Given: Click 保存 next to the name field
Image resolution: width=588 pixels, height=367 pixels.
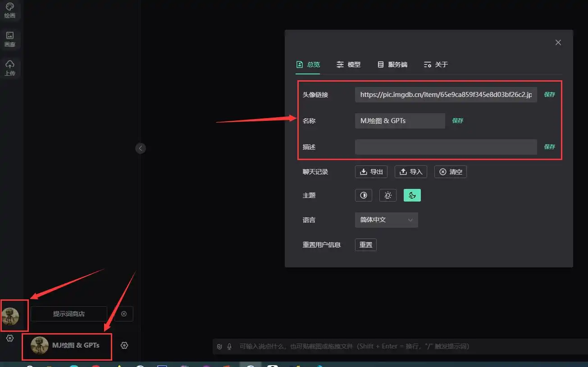Looking at the screenshot, I should (x=457, y=120).
